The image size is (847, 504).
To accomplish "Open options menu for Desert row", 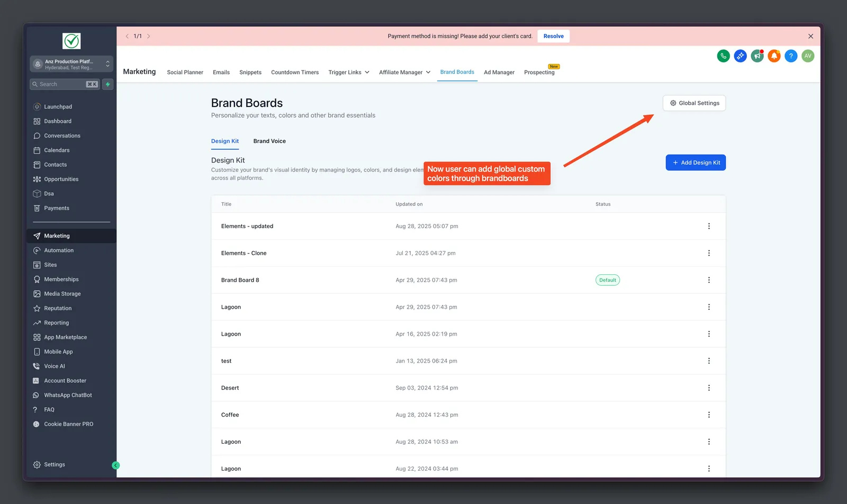I will click(709, 388).
